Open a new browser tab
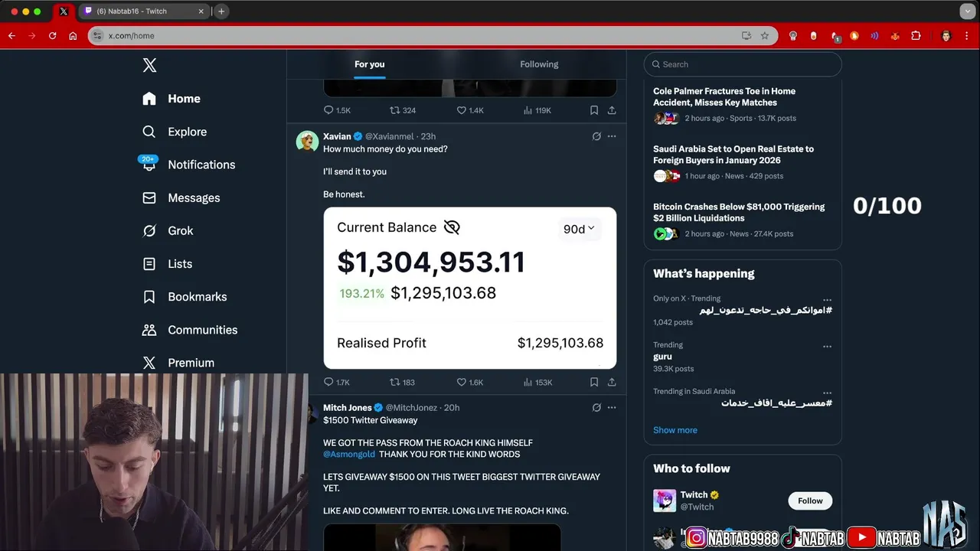 click(221, 11)
